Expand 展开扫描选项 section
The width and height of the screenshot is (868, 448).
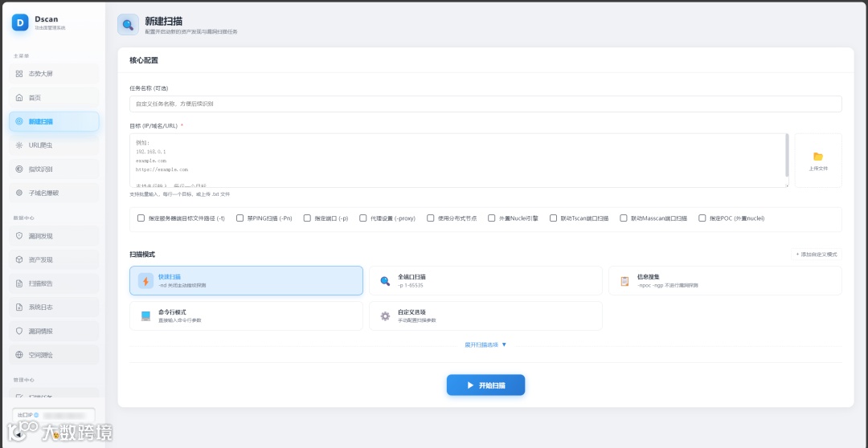click(x=485, y=344)
